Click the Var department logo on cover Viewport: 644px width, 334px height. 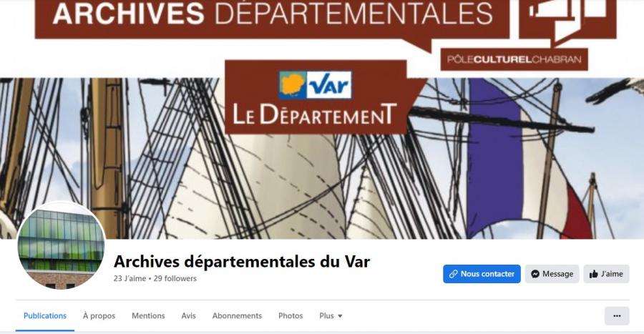316,85
